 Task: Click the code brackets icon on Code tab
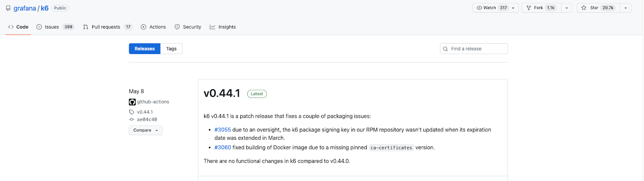(11, 27)
